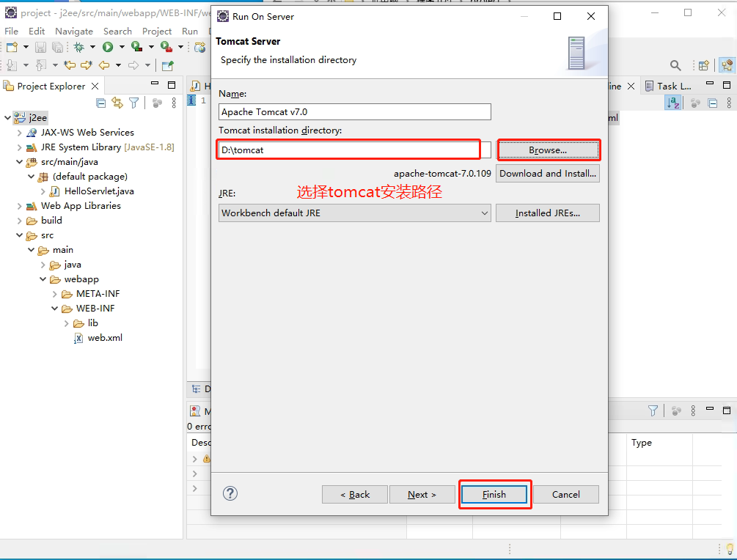Screen dimensions: 737x560
Task: Click the Pin Editor toolbar icon
Action: [167, 65]
